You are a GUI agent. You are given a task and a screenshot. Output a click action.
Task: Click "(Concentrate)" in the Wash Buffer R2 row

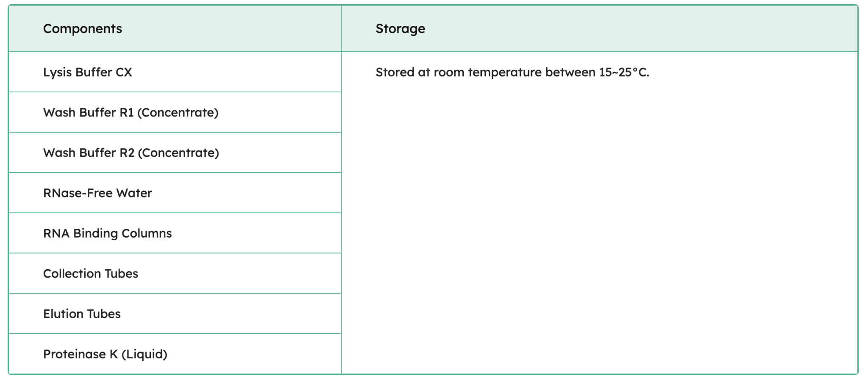pyautogui.click(x=178, y=153)
